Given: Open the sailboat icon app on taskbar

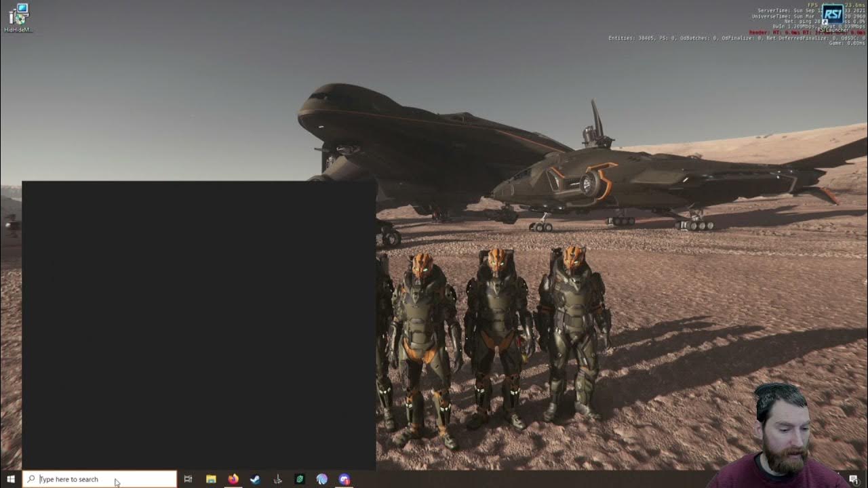Looking at the screenshot, I should pos(277,479).
